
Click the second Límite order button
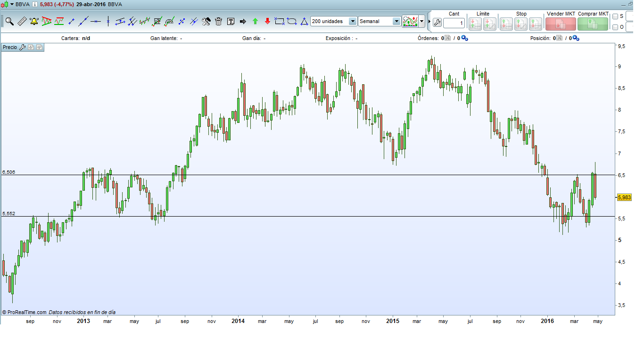tap(489, 23)
